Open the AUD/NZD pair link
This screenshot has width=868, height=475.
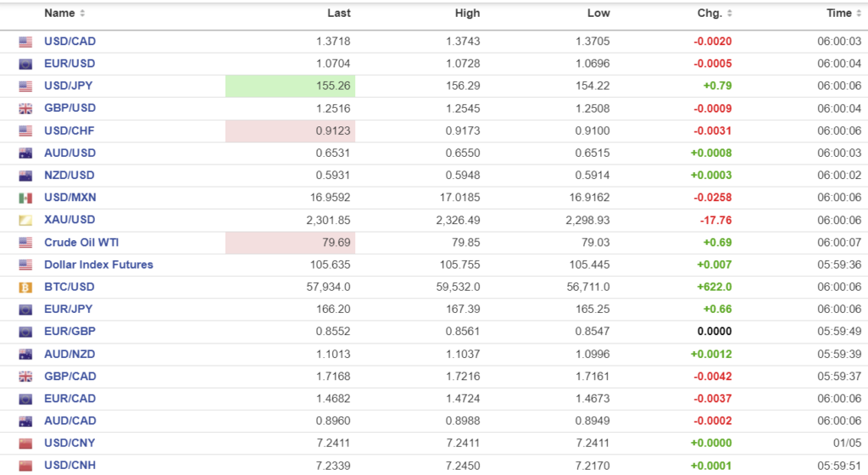click(x=70, y=354)
